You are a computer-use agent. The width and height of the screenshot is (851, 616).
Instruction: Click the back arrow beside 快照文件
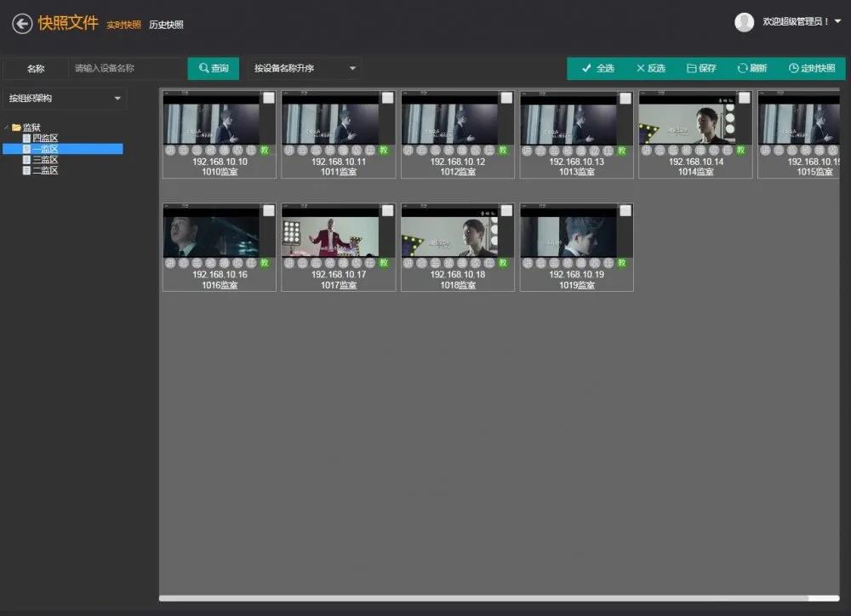coord(22,24)
